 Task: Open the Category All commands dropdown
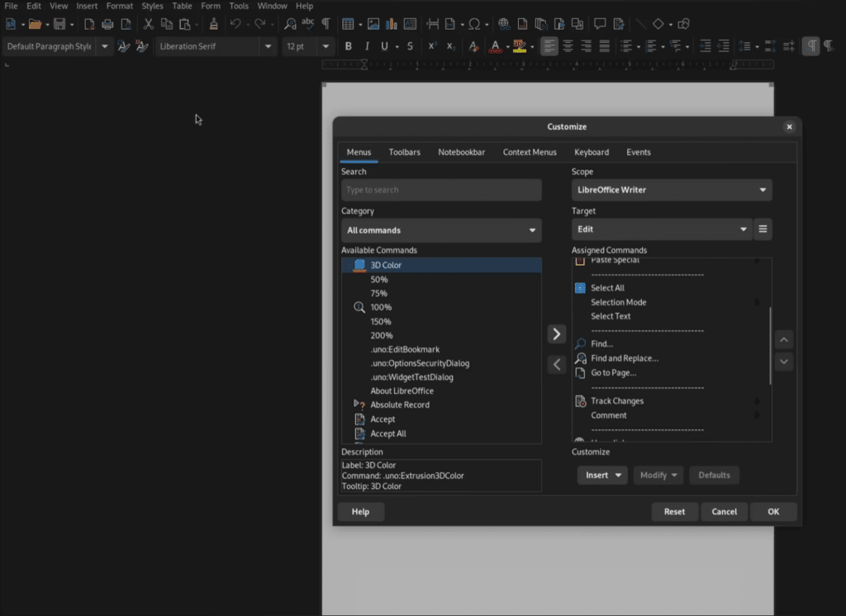(441, 230)
